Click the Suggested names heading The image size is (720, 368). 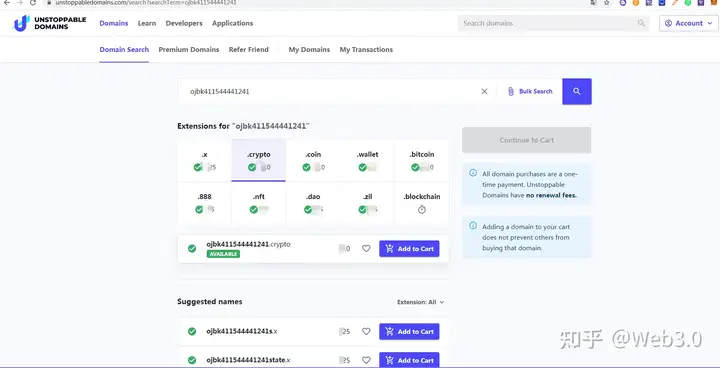(x=210, y=301)
